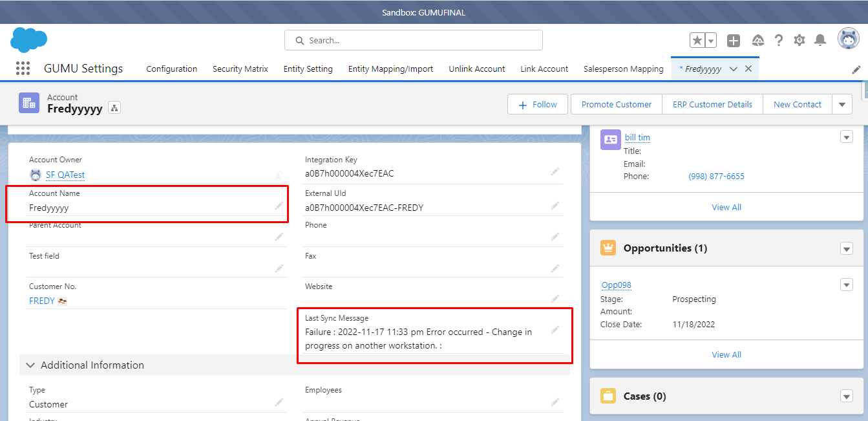
Task: Click the icon beside Customer No. FREDY
Action: pos(63,301)
